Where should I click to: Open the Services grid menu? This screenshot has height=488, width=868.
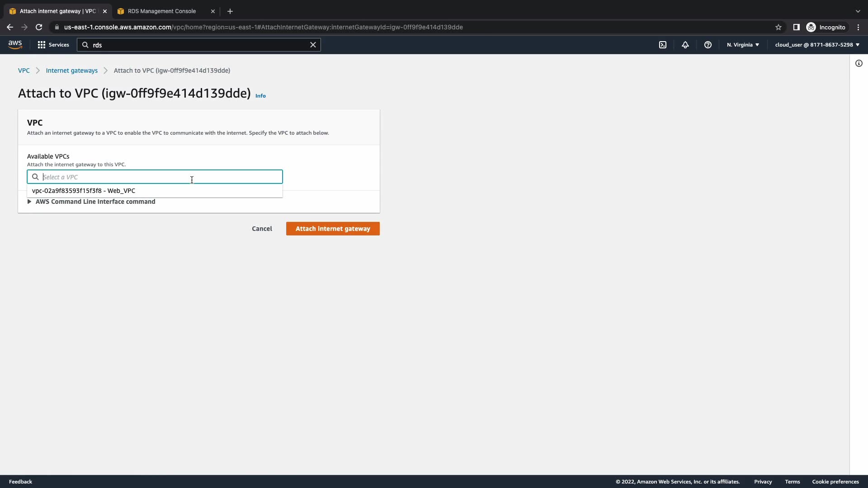53,45
